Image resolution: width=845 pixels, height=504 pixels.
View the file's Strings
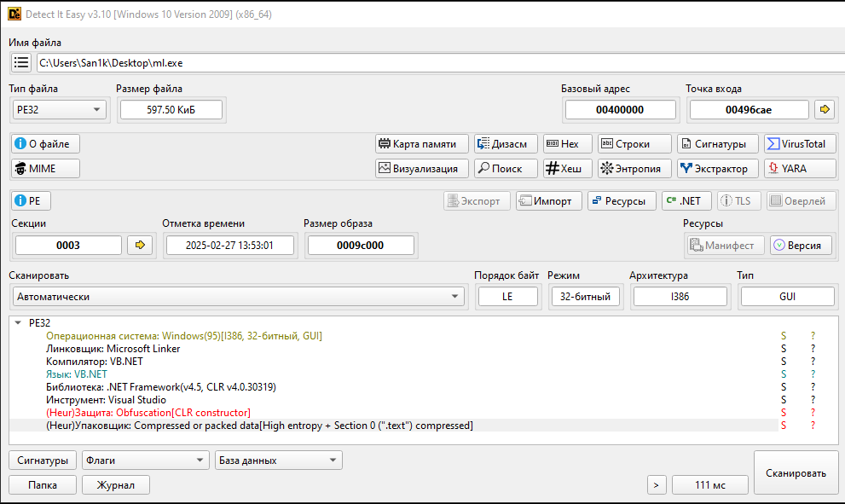pos(634,143)
